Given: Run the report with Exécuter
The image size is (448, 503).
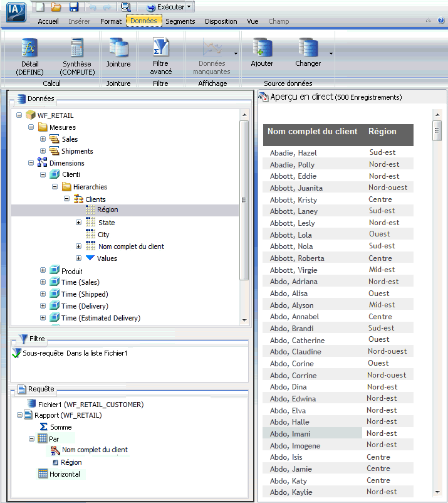Looking at the screenshot, I should pyautogui.click(x=165, y=7).
